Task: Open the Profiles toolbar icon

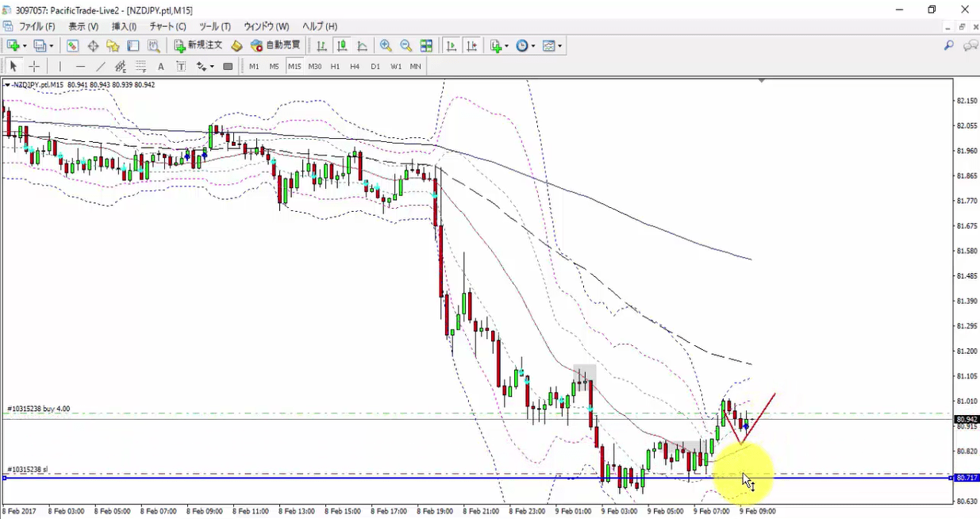Action: [40, 46]
